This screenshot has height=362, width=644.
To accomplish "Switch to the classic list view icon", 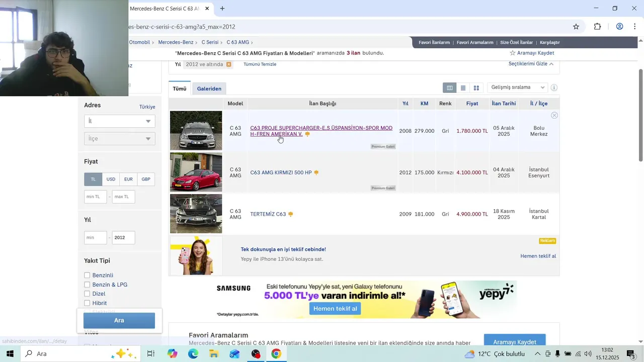I will pyautogui.click(x=449, y=88).
